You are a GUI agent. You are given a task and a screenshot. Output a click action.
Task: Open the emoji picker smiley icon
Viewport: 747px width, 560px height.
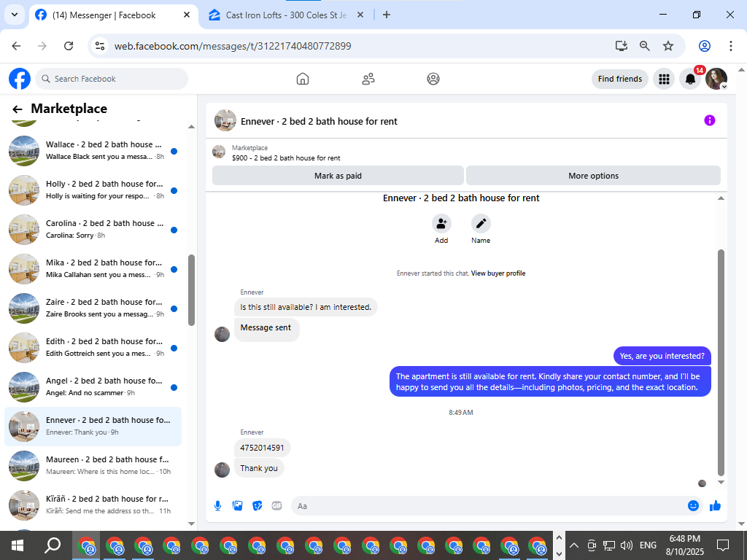pos(693,506)
